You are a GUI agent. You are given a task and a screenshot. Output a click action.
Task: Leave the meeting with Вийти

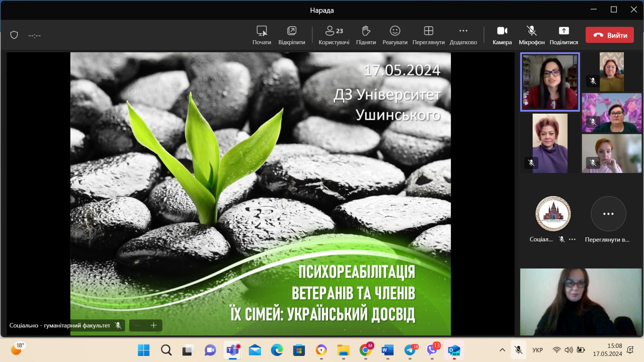point(609,35)
